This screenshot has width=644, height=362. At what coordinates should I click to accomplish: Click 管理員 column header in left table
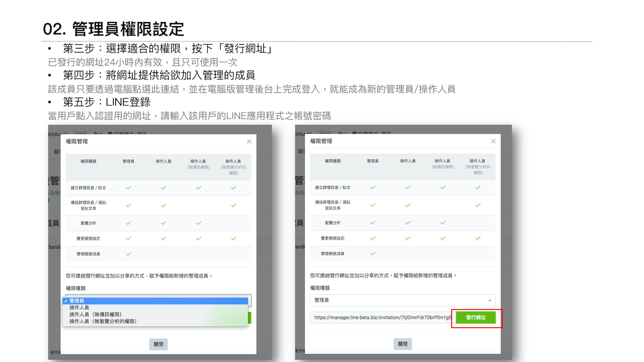pyautogui.click(x=128, y=161)
